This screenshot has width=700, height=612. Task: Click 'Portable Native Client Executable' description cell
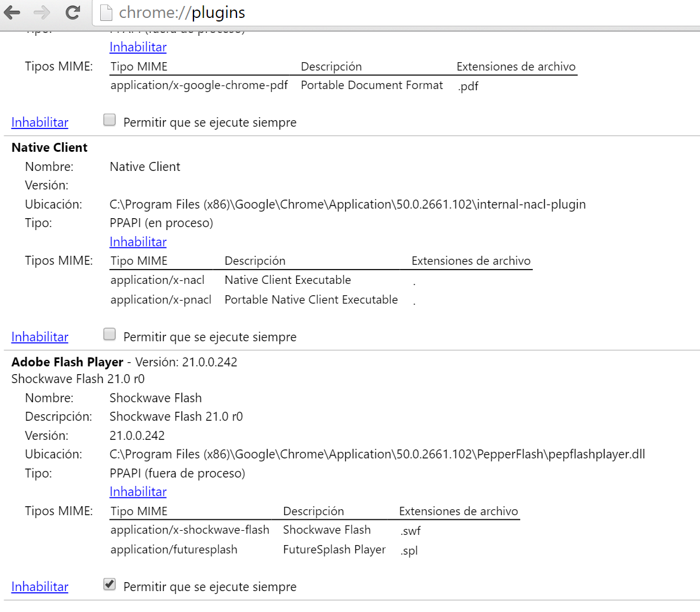(311, 299)
